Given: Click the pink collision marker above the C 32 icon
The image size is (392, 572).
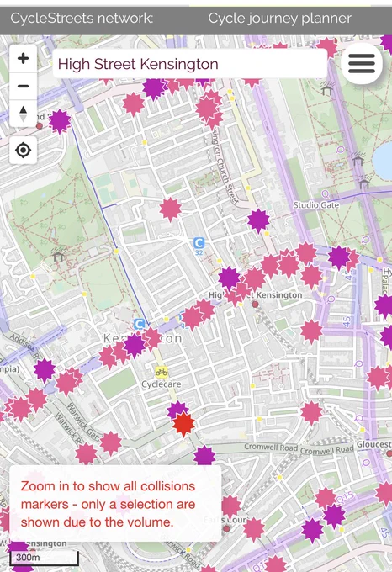Looking at the screenshot, I should [170, 209].
